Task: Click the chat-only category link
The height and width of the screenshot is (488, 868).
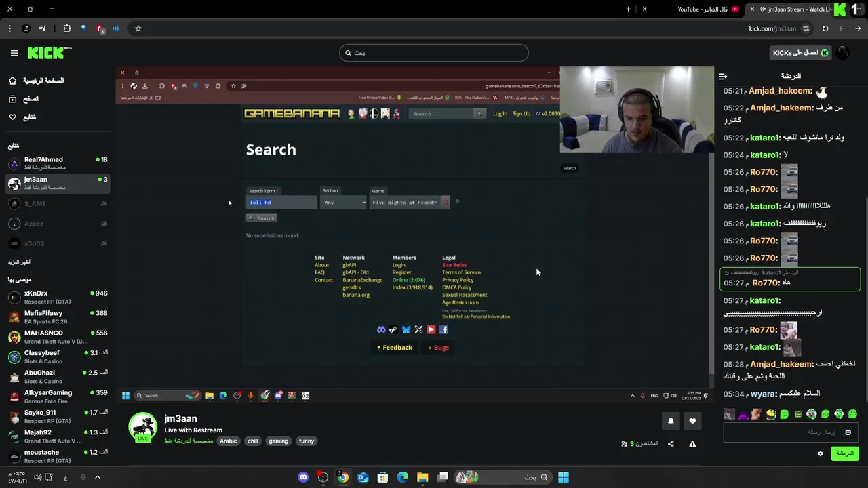Action: (x=189, y=441)
